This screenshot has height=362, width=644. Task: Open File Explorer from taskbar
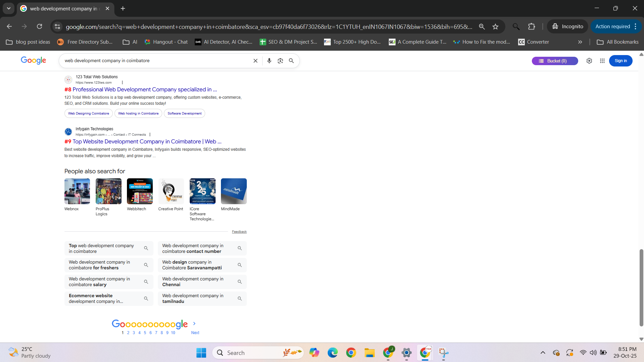pos(369,353)
